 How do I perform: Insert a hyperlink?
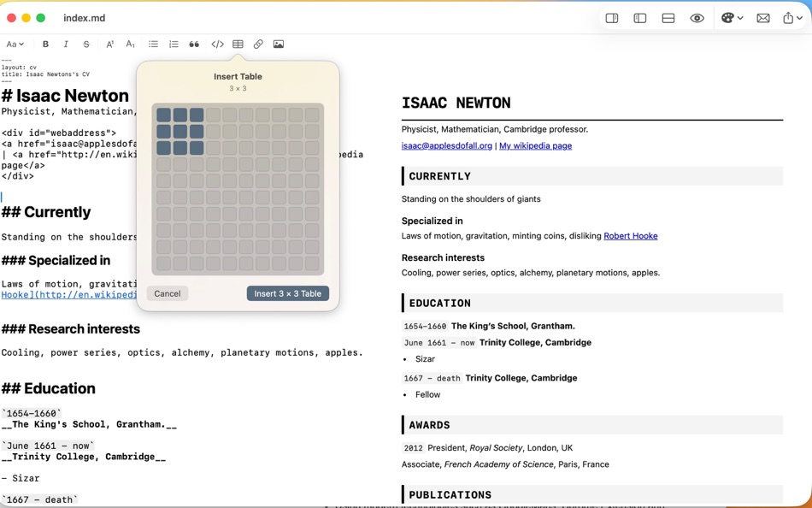[x=258, y=44]
